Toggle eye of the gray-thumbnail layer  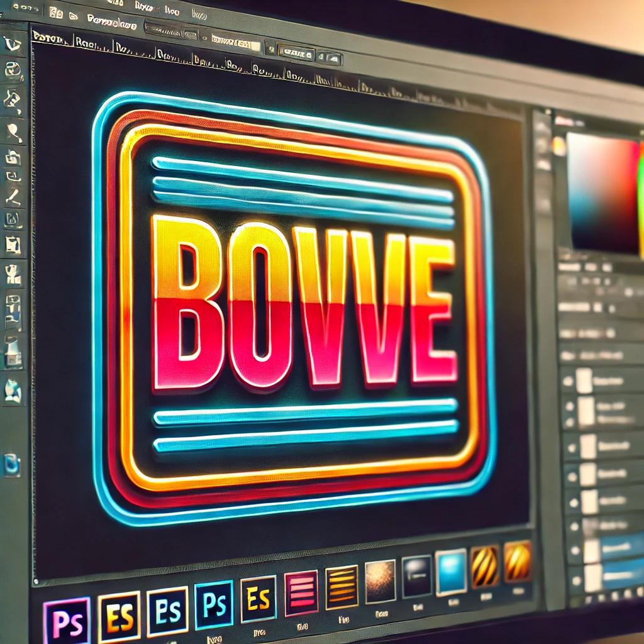point(574,526)
